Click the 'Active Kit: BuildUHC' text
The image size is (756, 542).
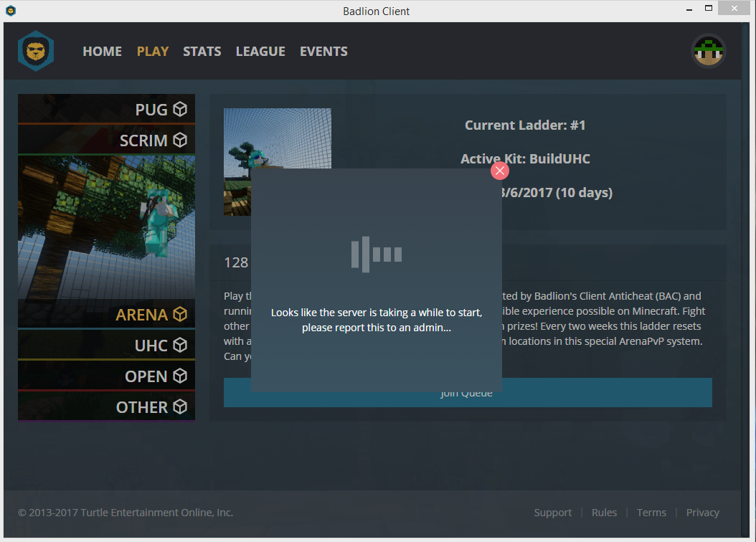pyautogui.click(x=525, y=159)
